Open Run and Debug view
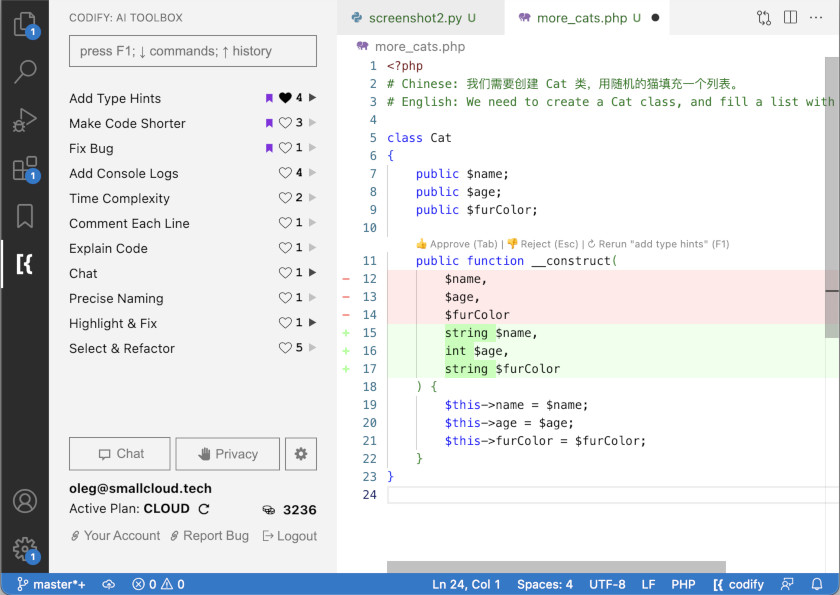 pyautogui.click(x=25, y=119)
